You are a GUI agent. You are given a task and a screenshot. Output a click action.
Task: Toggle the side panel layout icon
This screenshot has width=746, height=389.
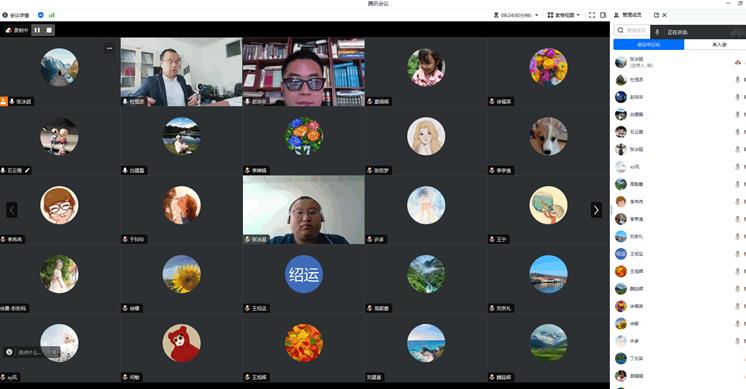[x=603, y=15]
